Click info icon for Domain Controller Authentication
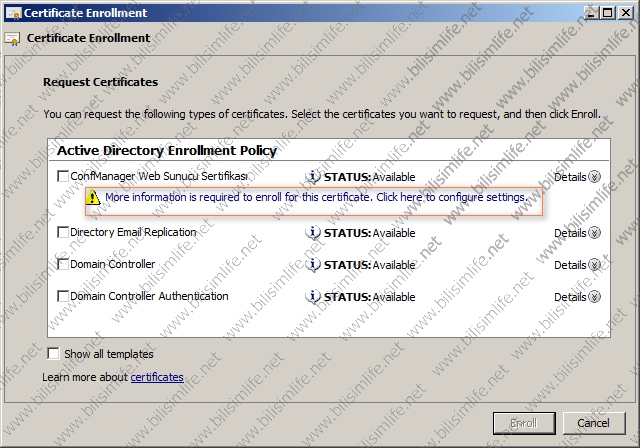640x448 pixels. tap(313, 296)
